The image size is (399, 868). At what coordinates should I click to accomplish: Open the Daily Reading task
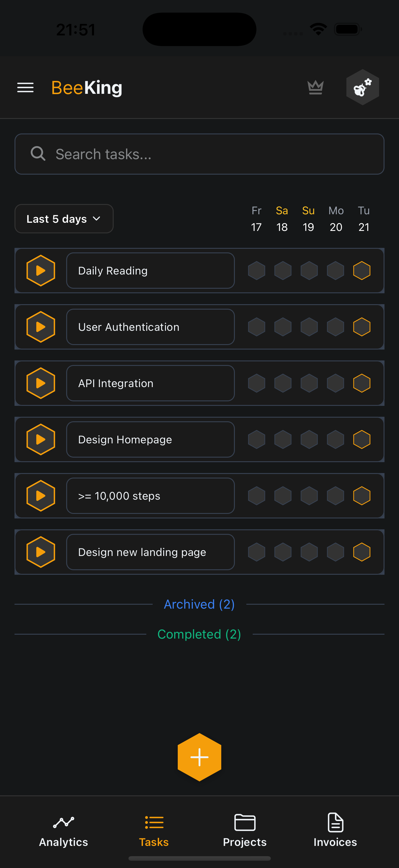click(151, 271)
